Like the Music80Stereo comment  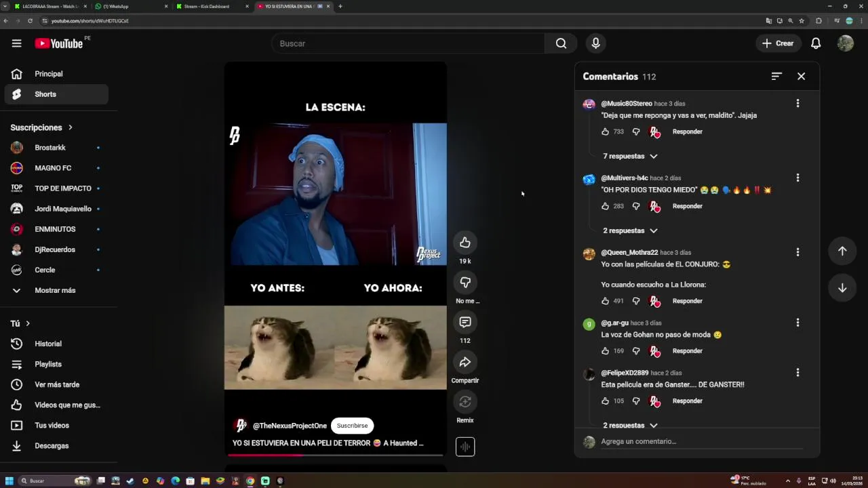click(x=606, y=131)
